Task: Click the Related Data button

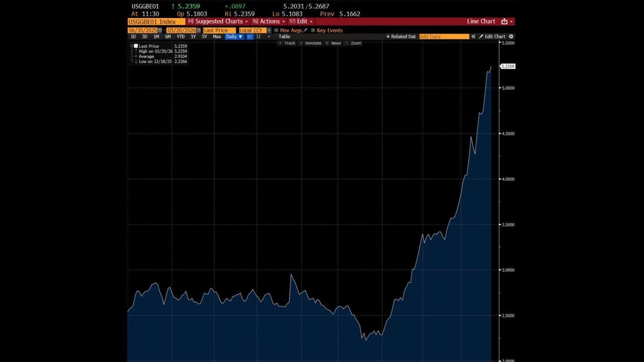Action: (401, 37)
